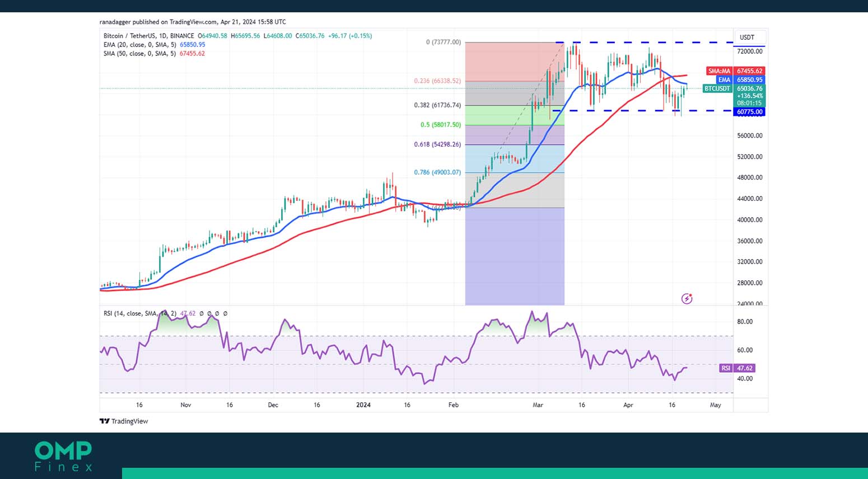Screen dimensions: 868x479
Task: Click the EMA value 65850.95 in the legend
Action: click(x=192, y=45)
